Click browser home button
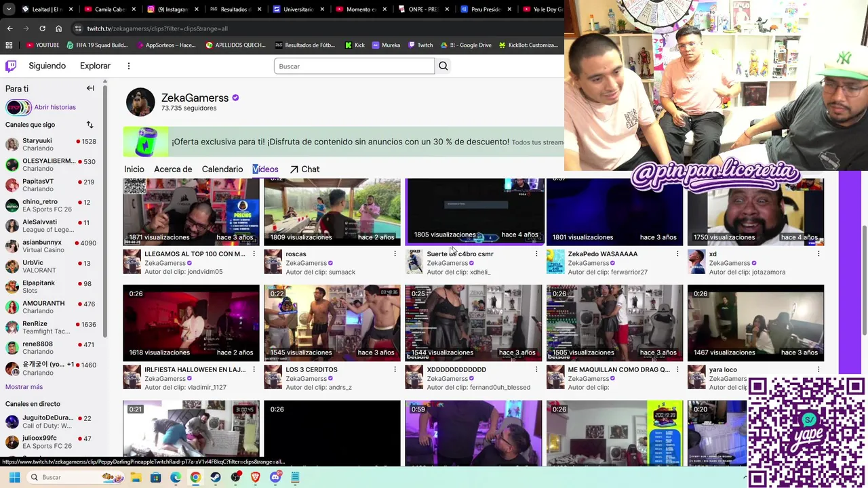Viewport: 868px width, 488px height. 58,28
